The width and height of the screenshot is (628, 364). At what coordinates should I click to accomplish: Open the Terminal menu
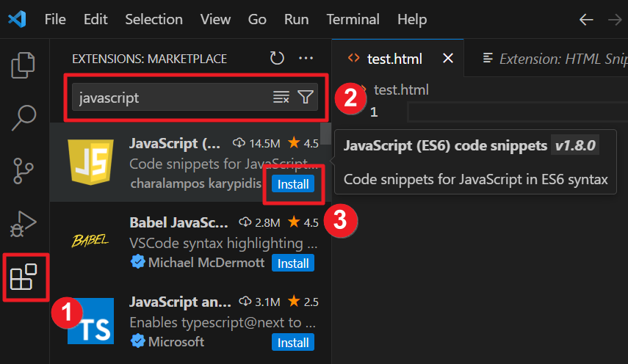pos(353,19)
